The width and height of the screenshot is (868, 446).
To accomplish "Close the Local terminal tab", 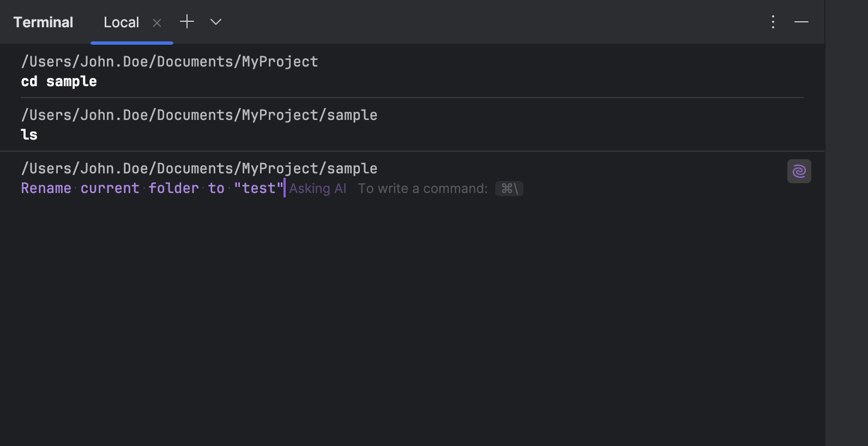I will tap(157, 23).
